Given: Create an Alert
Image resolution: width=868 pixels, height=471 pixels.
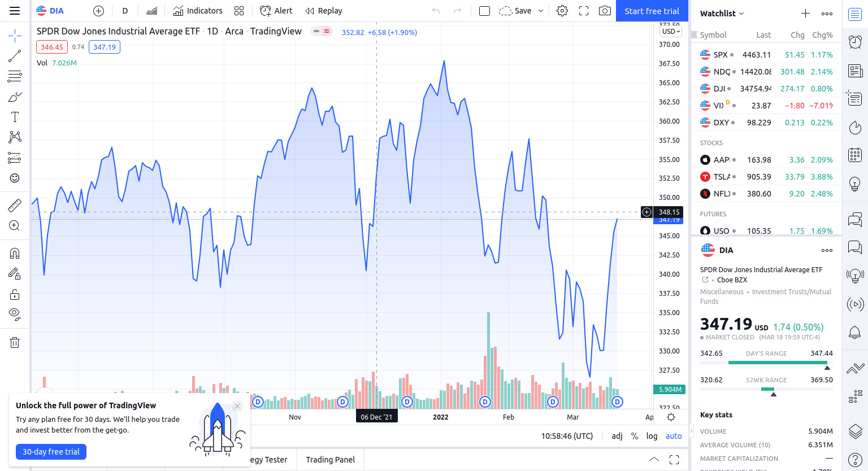Looking at the screenshot, I should pos(276,11).
